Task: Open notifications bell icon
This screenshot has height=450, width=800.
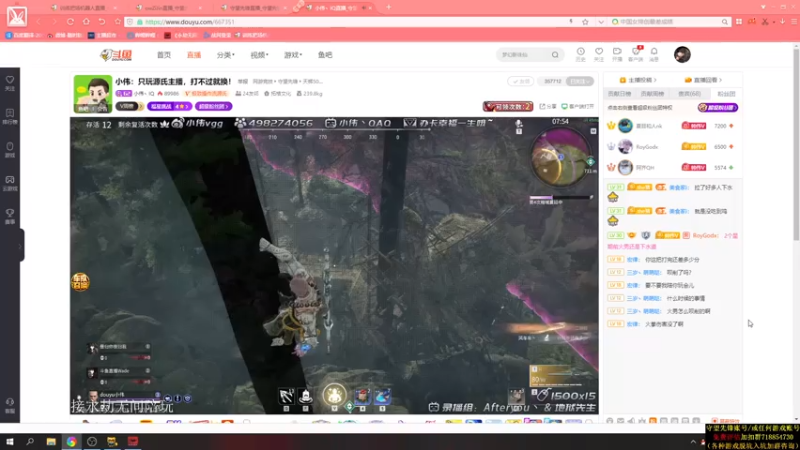Action: tap(654, 54)
